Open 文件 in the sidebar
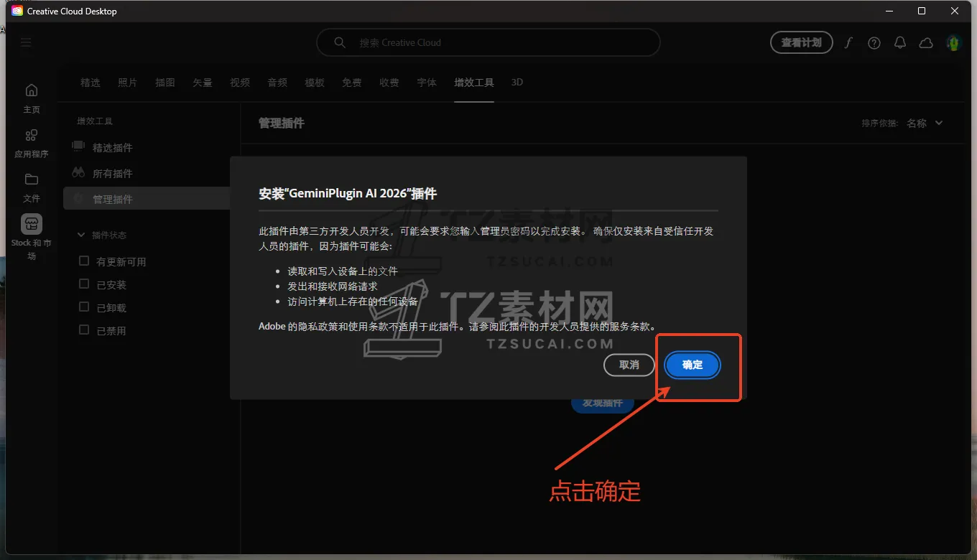The height and width of the screenshot is (560, 977). [32, 188]
